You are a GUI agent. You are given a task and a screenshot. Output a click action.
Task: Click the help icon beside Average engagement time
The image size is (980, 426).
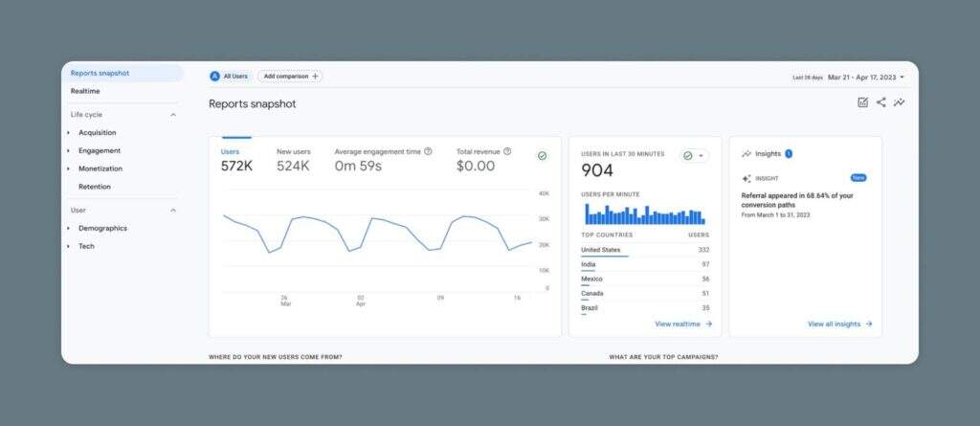428,151
